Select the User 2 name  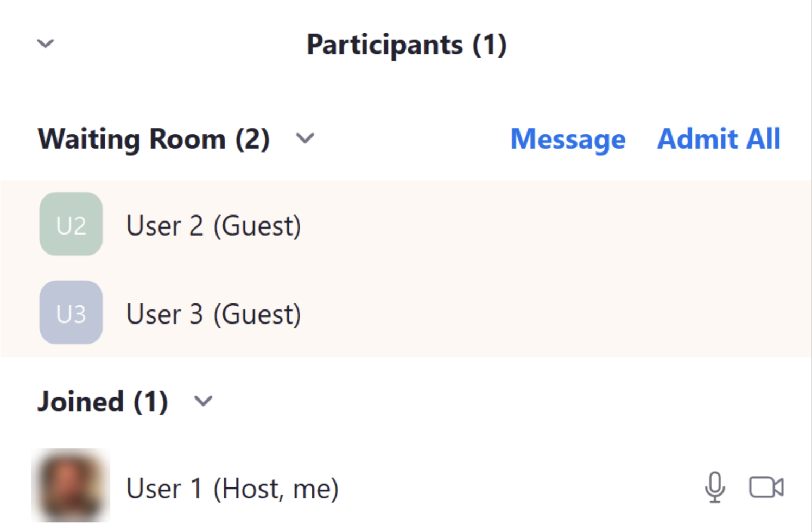165,226
